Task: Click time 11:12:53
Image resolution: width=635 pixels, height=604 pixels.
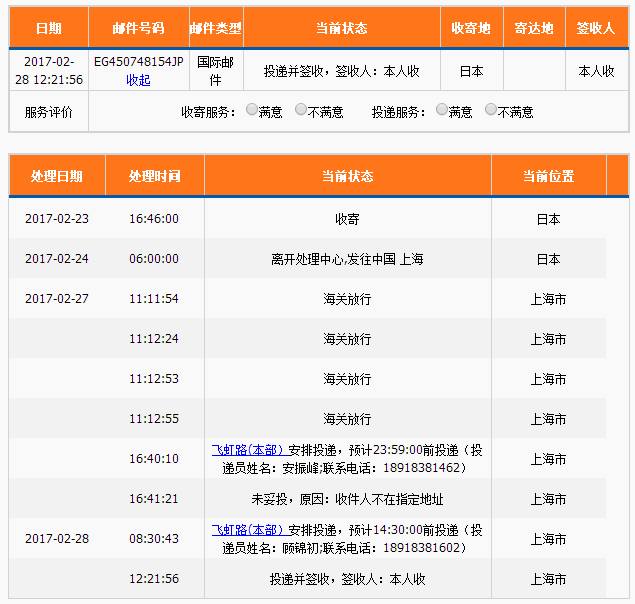Action: click(154, 378)
